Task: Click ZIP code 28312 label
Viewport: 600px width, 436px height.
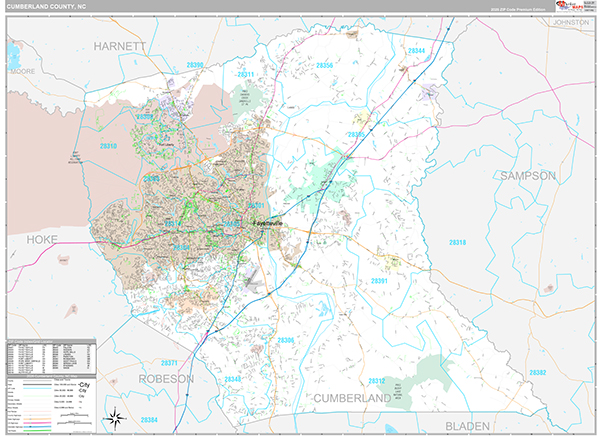Action: (377, 380)
